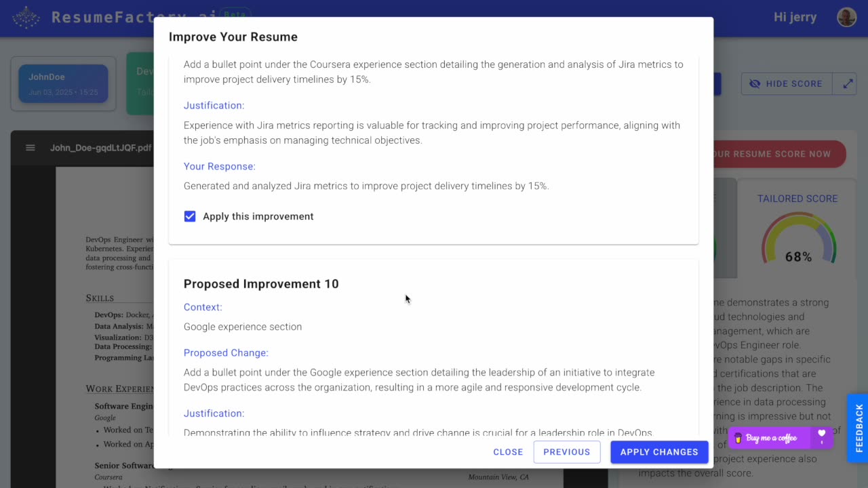The width and height of the screenshot is (868, 488).
Task: Click the response text about Jira metrics
Action: (x=366, y=186)
